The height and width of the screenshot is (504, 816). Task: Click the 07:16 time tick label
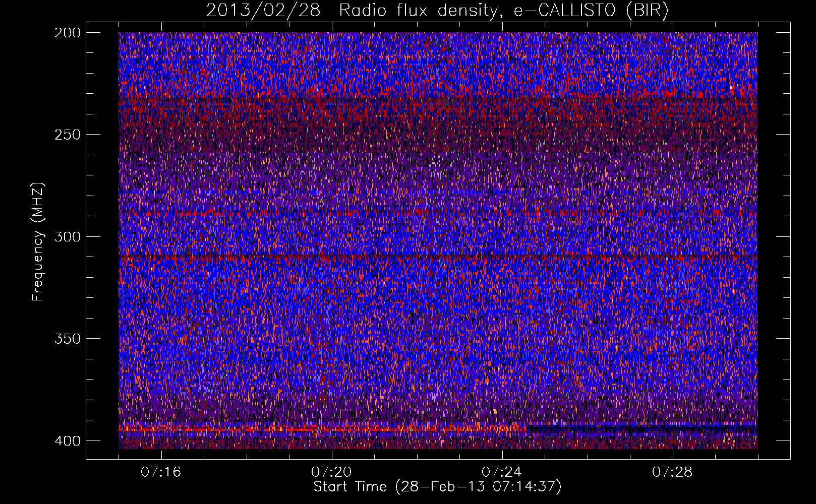(161, 472)
